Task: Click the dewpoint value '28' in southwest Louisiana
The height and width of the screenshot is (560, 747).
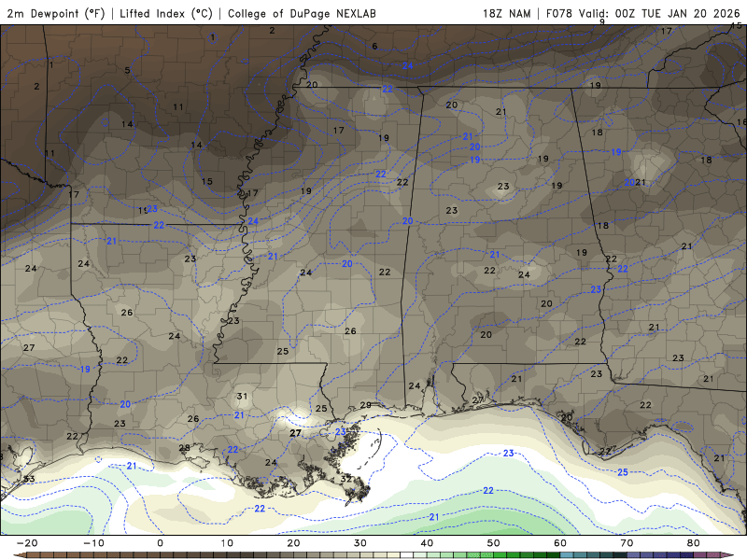Action: tap(184, 448)
